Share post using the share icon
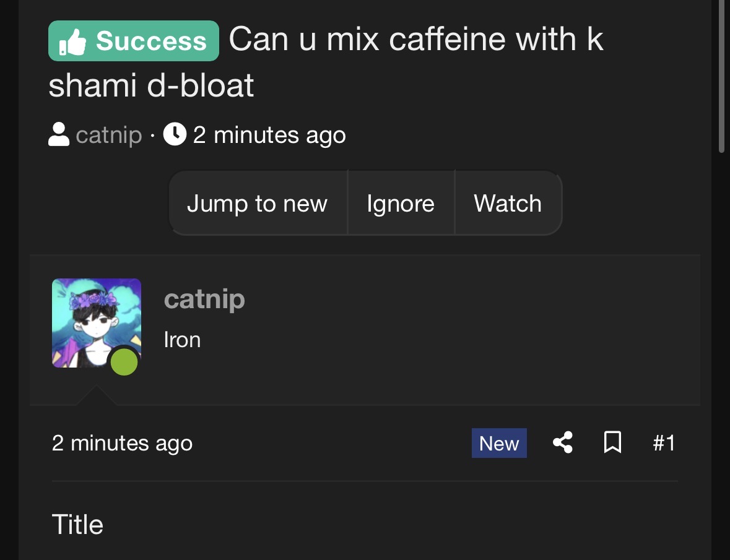The height and width of the screenshot is (560, 730). [562, 443]
